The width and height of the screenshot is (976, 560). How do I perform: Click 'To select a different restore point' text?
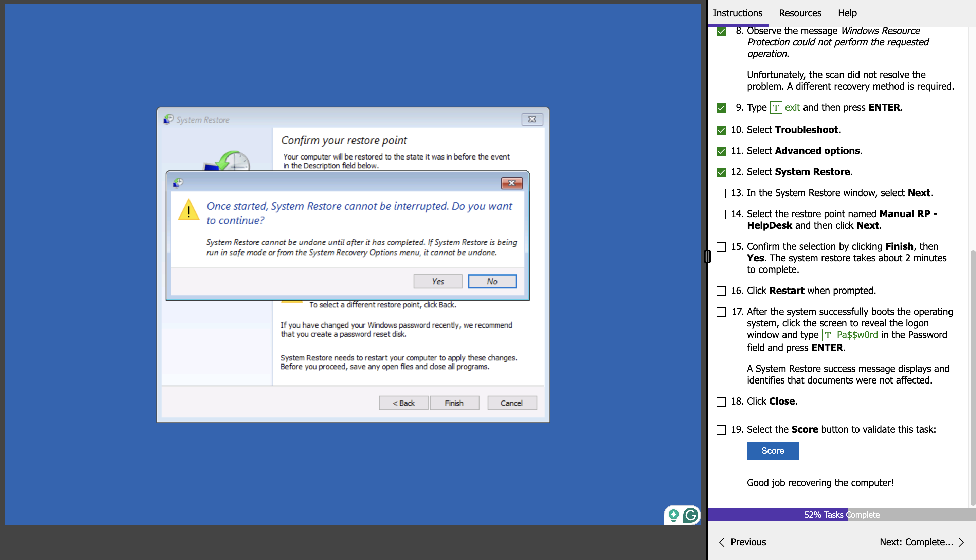point(382,305)
